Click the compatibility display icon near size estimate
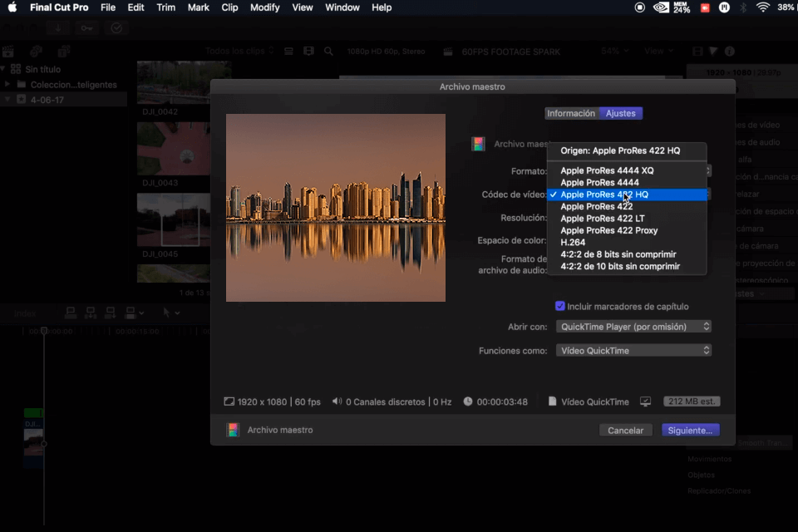This screenshot has width=798, height=532. point(645,401)
